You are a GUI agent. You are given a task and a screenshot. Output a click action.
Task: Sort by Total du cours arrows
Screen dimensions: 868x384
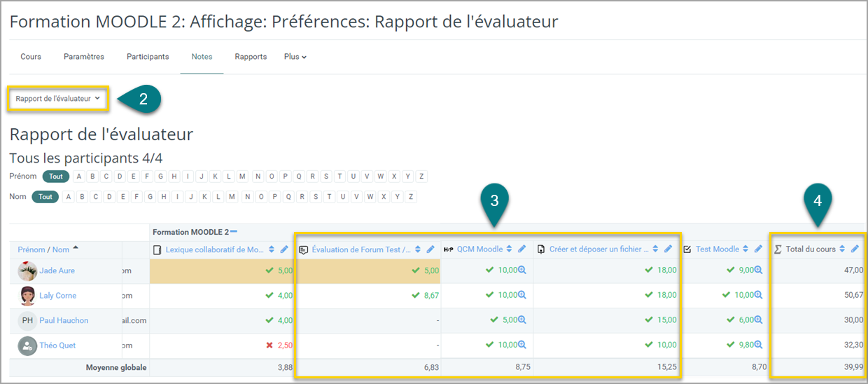pos(842,249)
